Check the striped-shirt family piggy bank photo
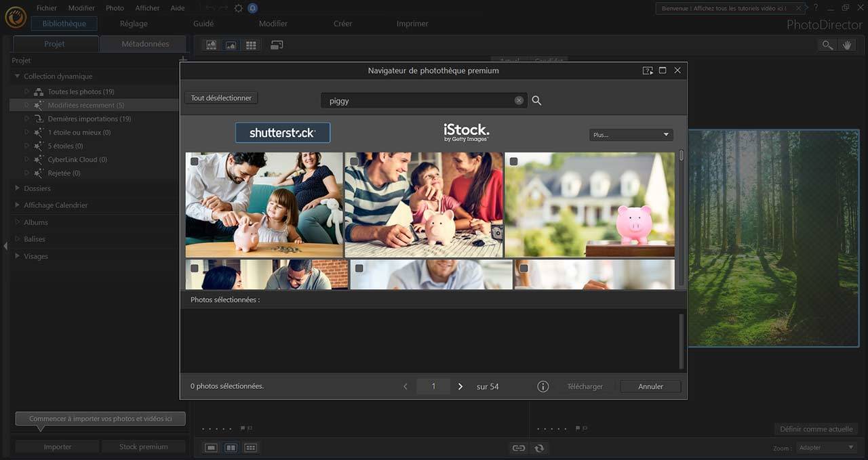 point(354,161)
